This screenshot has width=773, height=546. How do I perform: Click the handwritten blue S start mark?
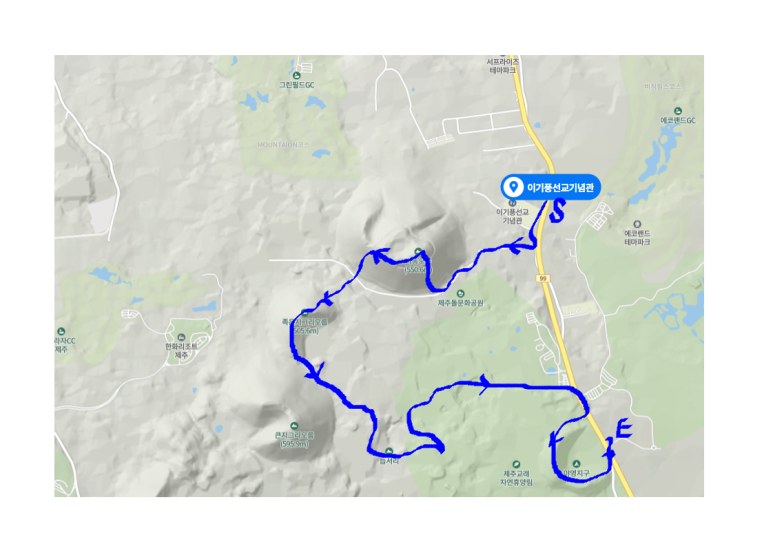[557, 210]
